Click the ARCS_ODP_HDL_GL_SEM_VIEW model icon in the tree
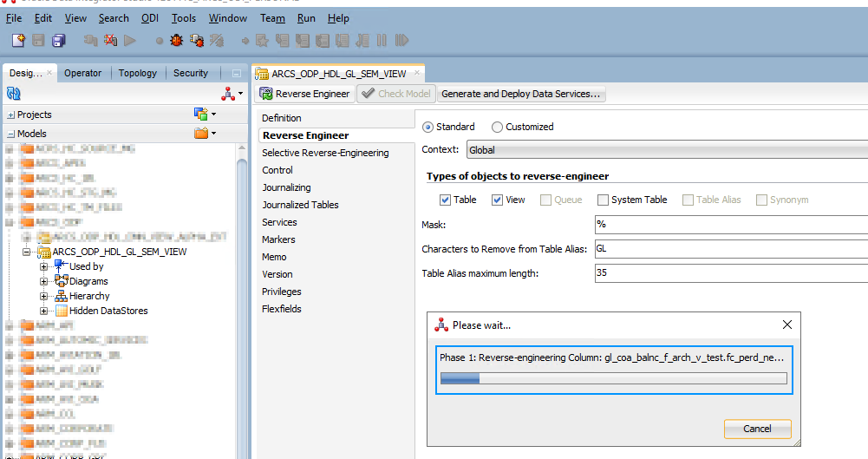This screenshot has width=868, height=459. (43, 252)
